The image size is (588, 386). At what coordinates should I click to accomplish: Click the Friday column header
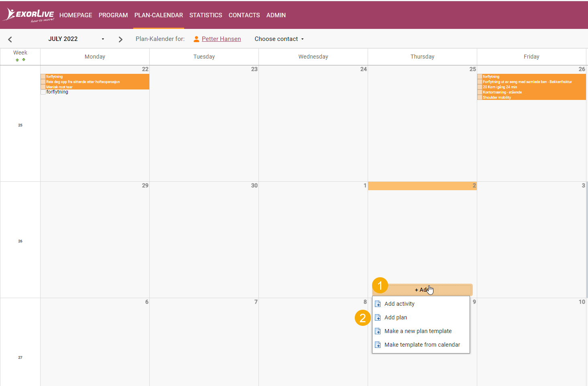[531, 57]
